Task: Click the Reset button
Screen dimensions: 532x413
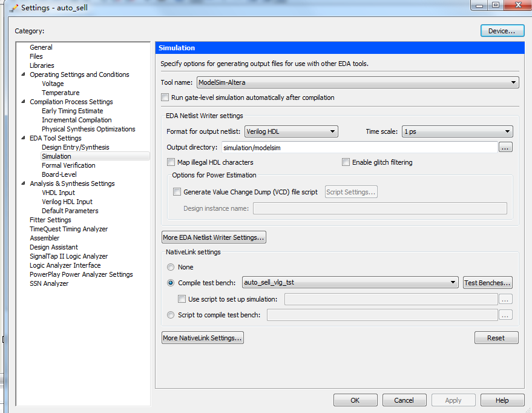Action: [496, 338]
